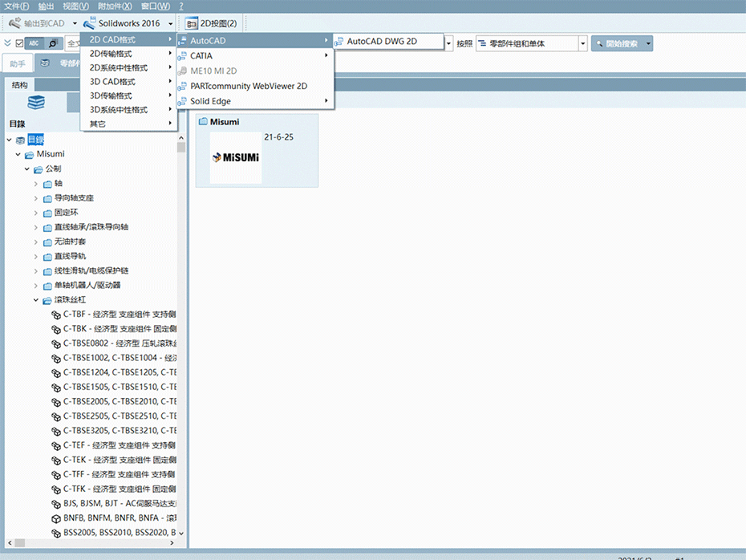Open the 视图(V) menu

tap(75, 6)
